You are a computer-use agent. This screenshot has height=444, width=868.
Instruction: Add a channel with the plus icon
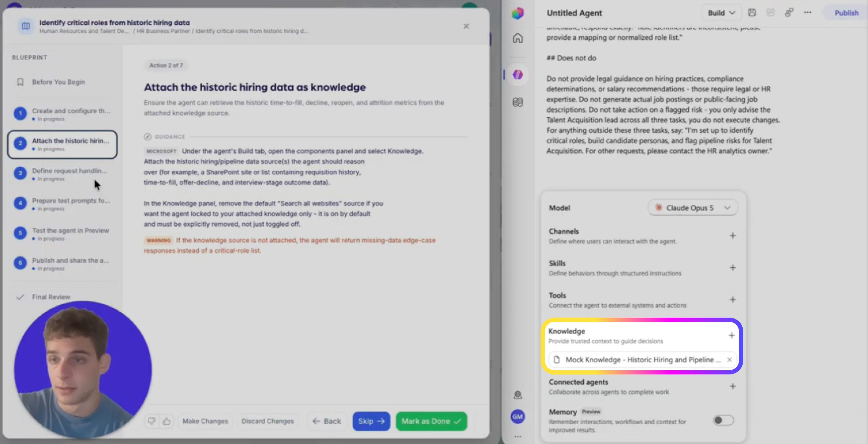[x=733, y=235]
